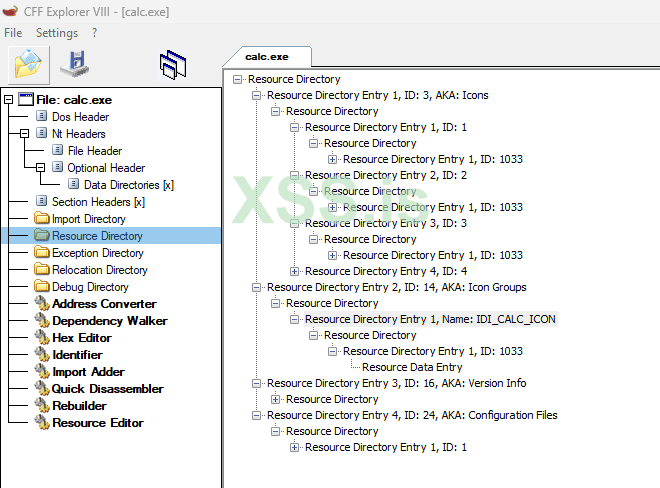
Task: Click the File Header page icon
Action: [x=57, y=150]
